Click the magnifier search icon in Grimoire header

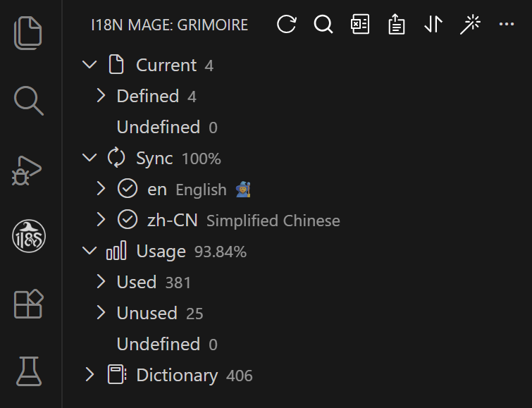coord(323,25)
